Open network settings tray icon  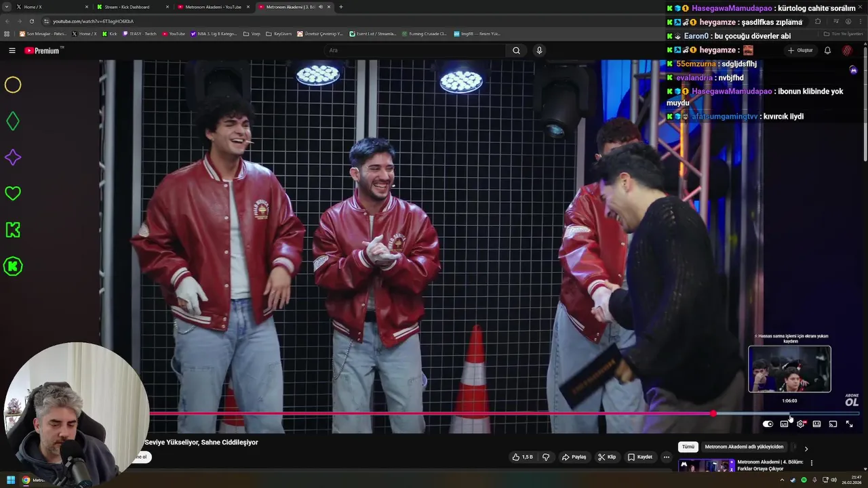pyautogui.click(x=824, y=480)
